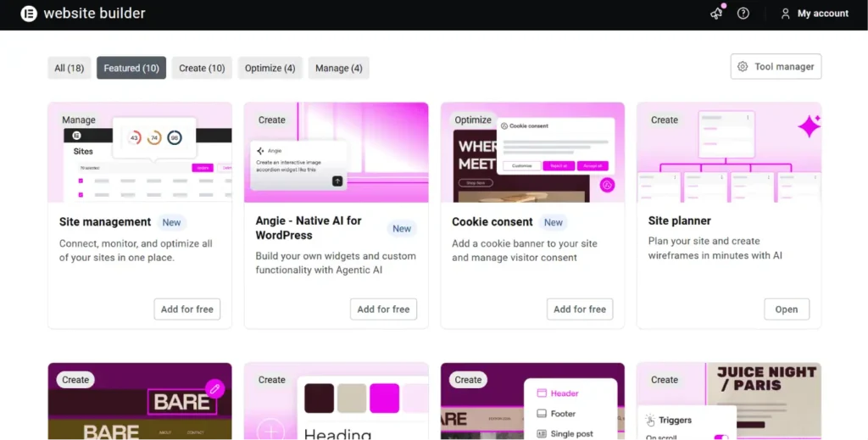868x440 pixels.
Task: Click the Site planner card thumbnail
Action: [x=729, y=153]
